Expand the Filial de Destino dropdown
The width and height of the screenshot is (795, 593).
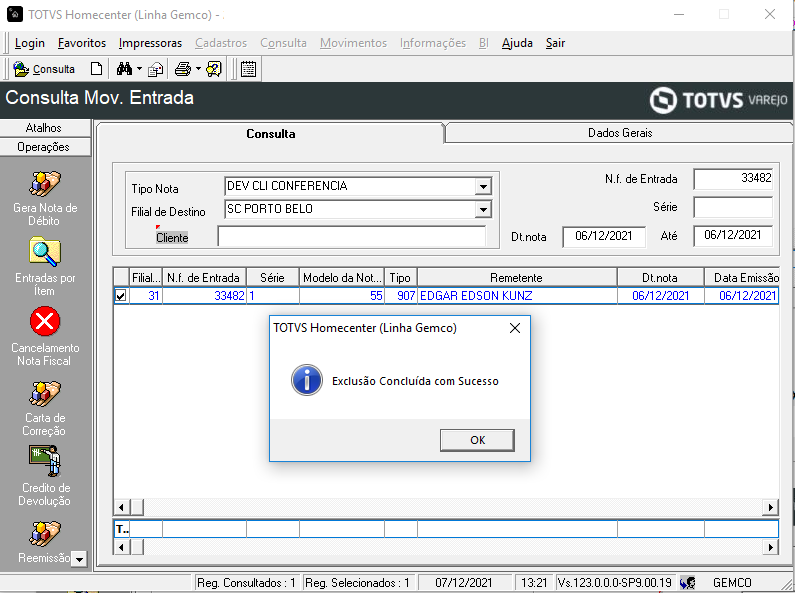coord(483,209)
